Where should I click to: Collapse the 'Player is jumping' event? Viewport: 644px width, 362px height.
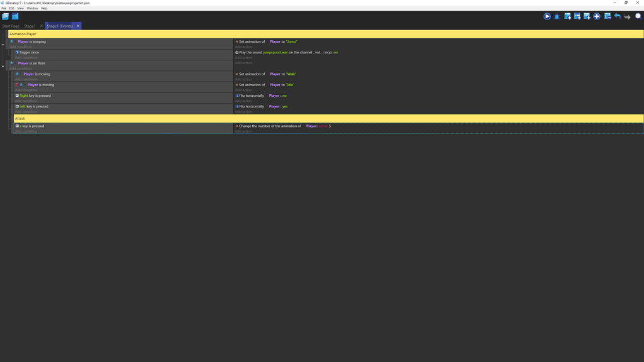3,43
